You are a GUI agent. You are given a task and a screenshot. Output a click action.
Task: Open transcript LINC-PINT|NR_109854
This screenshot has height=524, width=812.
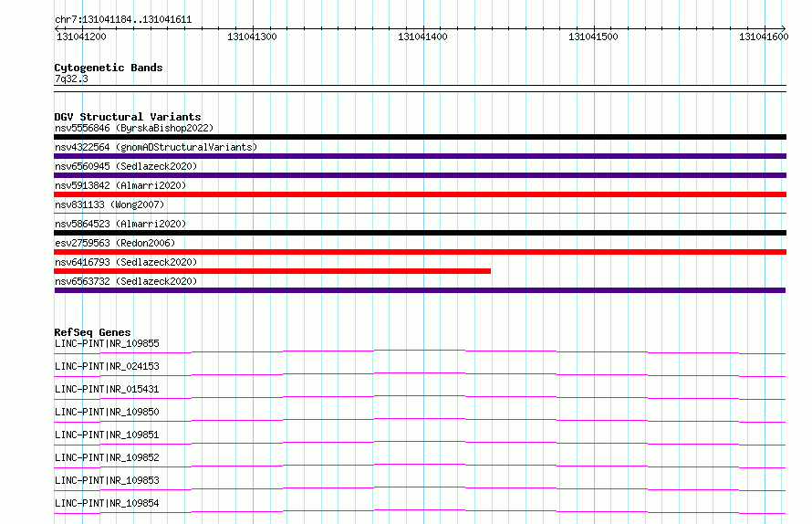click(107, 503)
